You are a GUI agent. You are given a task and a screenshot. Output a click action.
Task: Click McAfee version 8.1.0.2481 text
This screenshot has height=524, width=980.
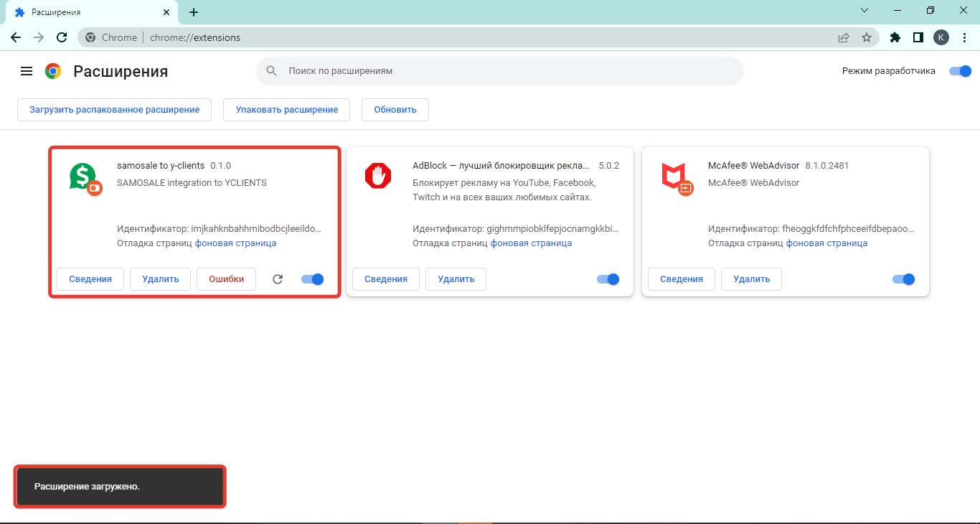tap(827, 166)
